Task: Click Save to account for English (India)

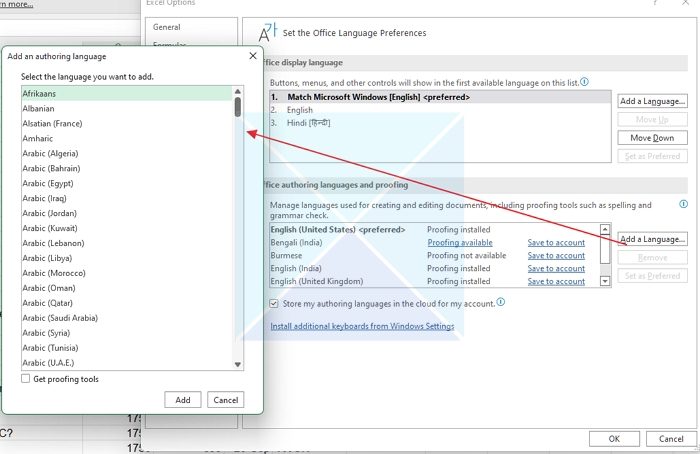Action: point(556,268)
